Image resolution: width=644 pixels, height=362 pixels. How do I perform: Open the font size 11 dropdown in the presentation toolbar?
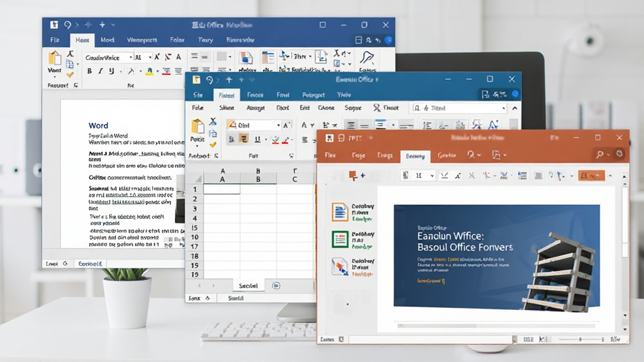(431, 176)
